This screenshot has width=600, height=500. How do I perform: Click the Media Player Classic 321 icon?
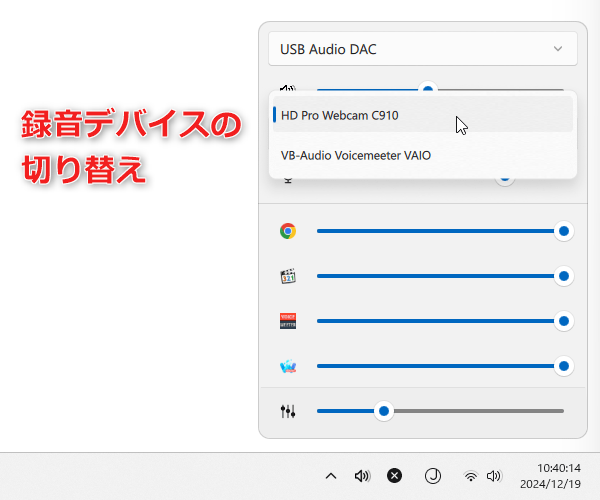(288, 276)
